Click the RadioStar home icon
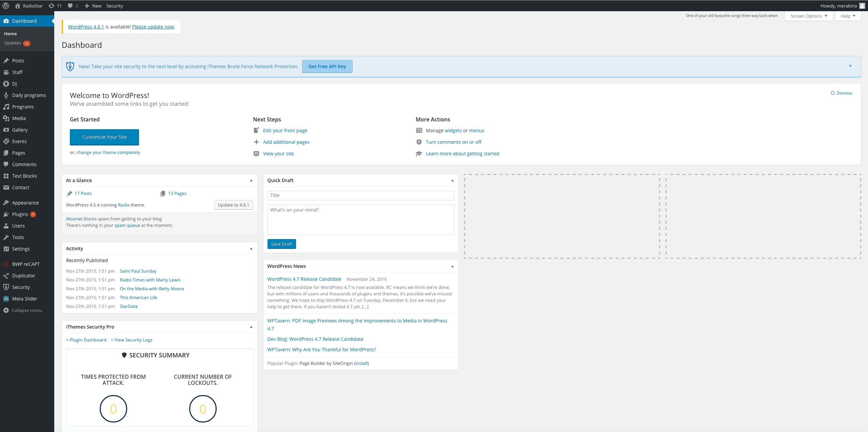Screen dimensions: 868x432 [18, 6]
